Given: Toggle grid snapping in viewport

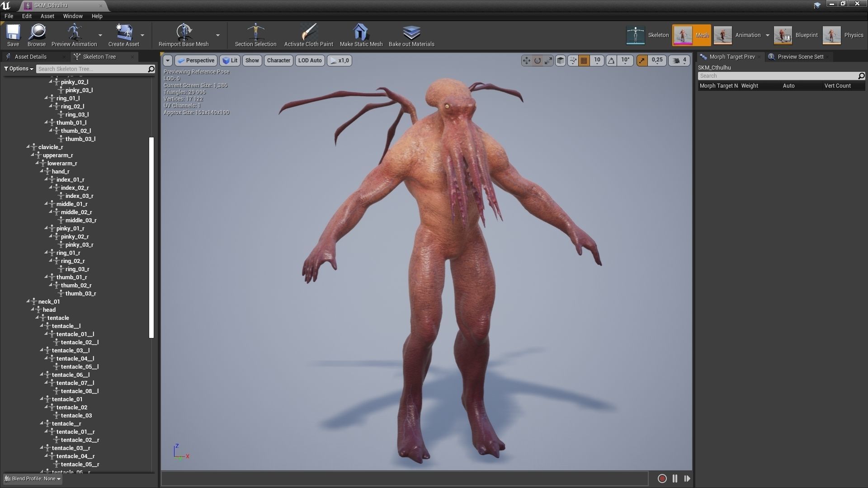Looking at the screenshot, I should (584, 61).
